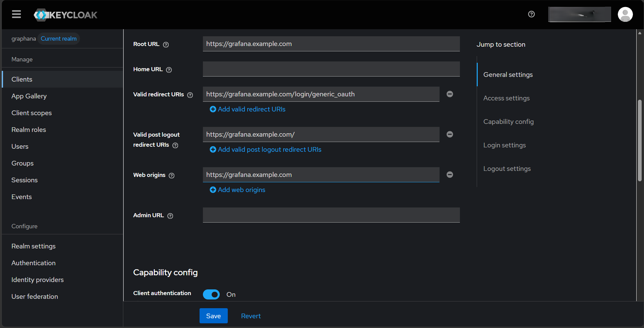The width and height of the screenshot is (644, 328).
Task: Open Realm roles in the sidebar
Action: (62, 130)
